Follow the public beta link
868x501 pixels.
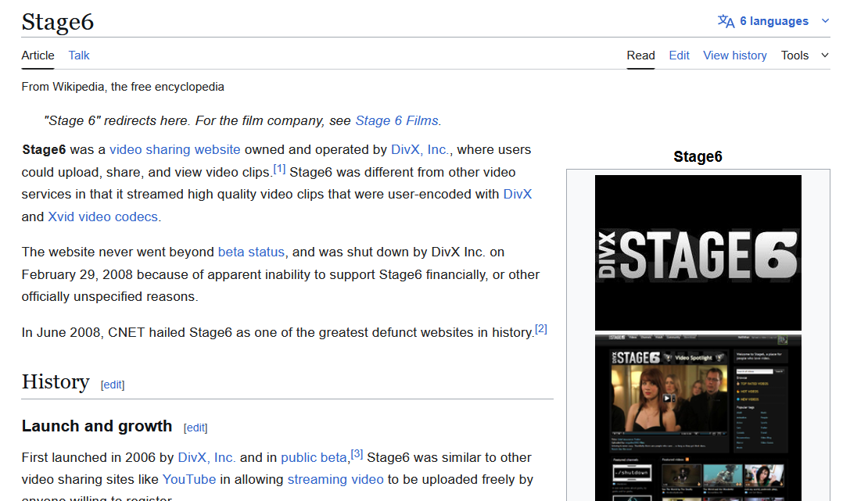(x=314, y=457)
